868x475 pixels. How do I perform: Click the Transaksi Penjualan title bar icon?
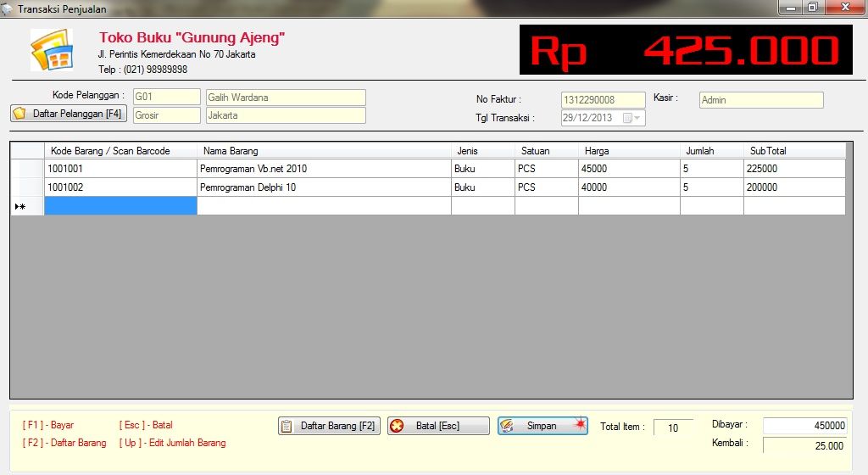pyautogui.click(x=8, y=8)
